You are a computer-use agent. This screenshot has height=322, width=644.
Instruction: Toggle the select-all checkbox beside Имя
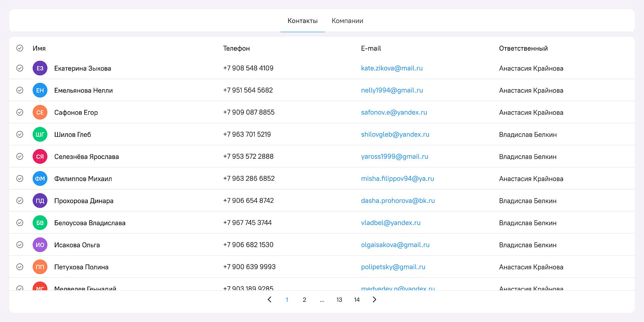(x=20, y=48)
